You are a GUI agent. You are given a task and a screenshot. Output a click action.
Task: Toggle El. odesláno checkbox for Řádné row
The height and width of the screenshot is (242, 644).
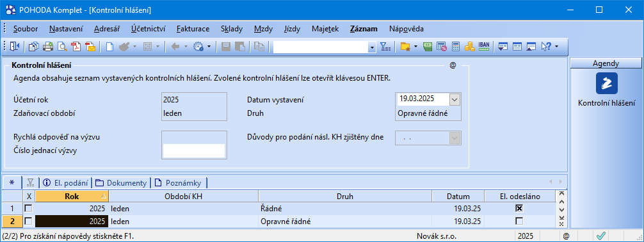tap(519, 208)
